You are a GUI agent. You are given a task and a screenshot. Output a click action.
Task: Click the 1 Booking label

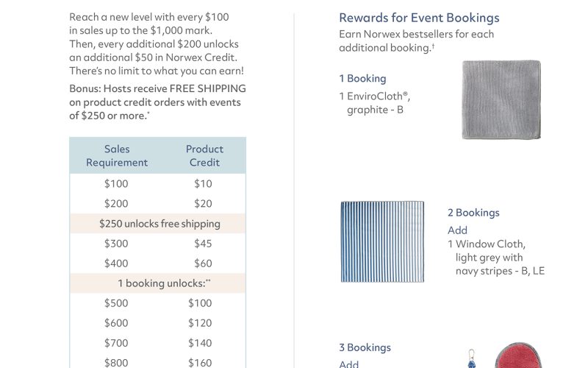pos(362,79)
